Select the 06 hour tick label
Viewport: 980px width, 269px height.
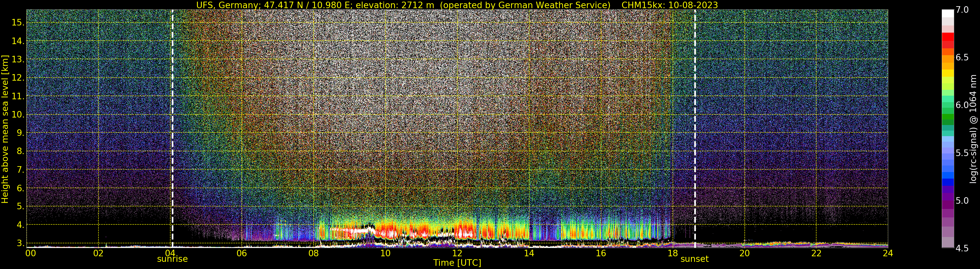click(242, 253)
